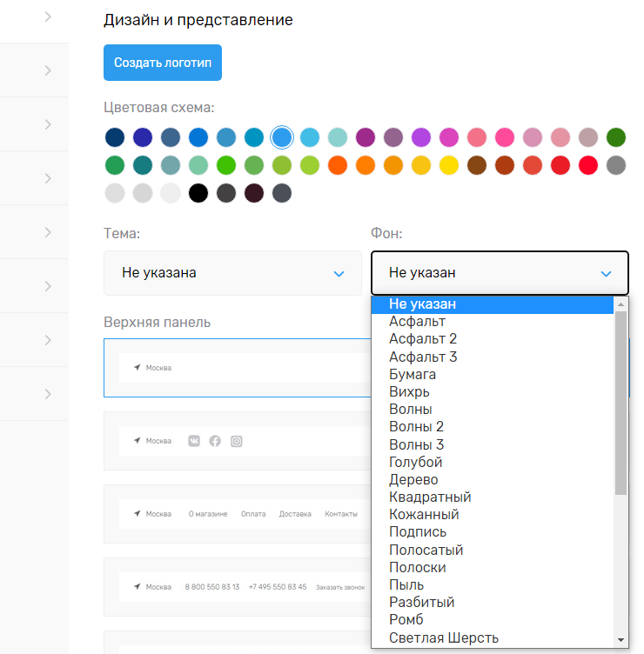Expand the first sidebar chevron item
The width and height of the screenshot is (644, 654).
(x=48, y=17)
